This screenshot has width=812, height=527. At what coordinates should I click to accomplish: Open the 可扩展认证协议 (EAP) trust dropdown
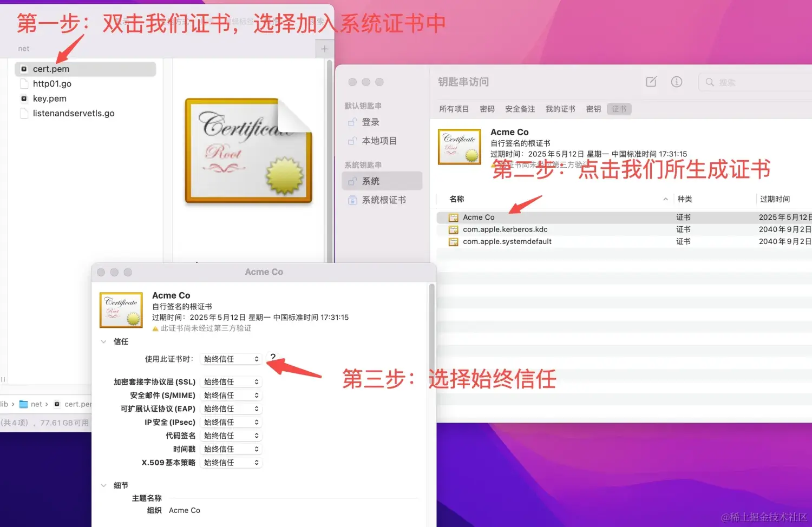point(231,409)
